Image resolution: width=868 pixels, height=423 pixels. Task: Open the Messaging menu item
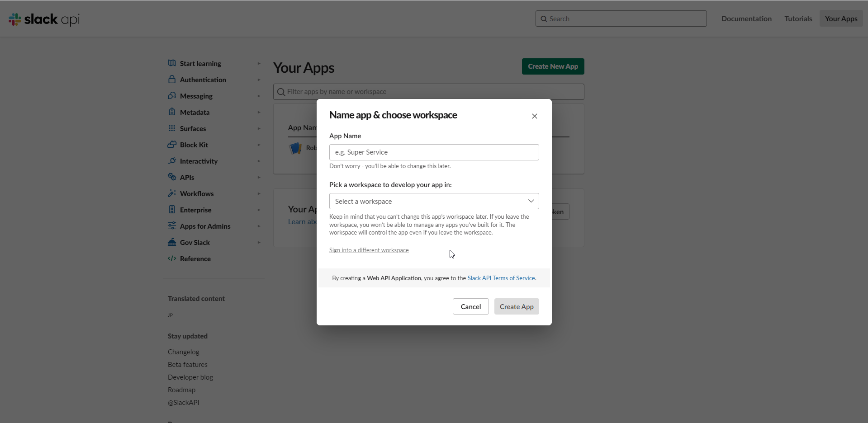196,96
